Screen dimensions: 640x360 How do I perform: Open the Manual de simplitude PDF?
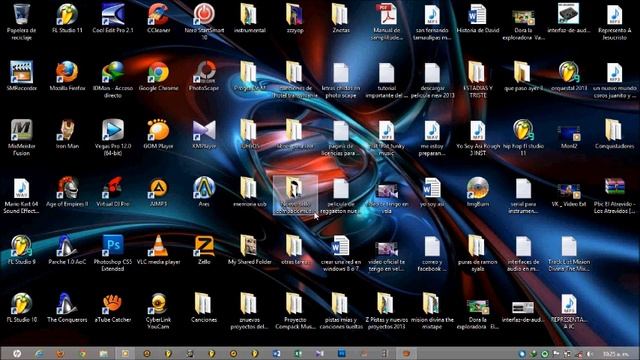387,22
